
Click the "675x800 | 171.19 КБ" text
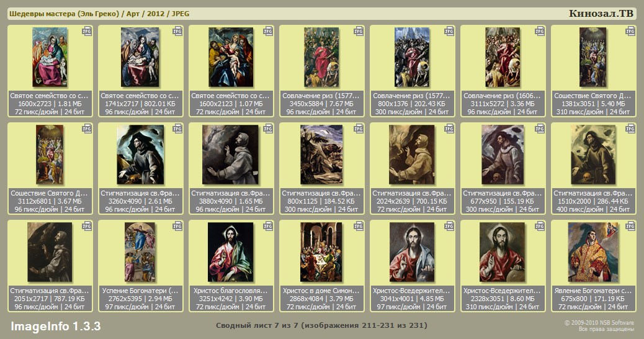pyautogui.click(x=593, y=299)
